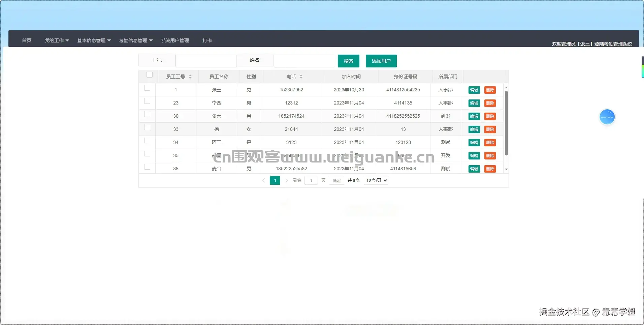Delete employee 杨 with 删除 button

click(x=490, y=129)
